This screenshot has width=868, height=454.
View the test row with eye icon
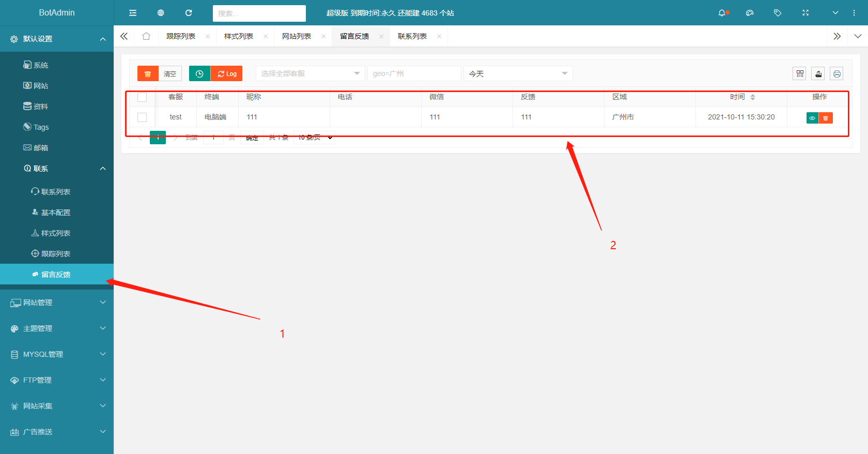812,118
